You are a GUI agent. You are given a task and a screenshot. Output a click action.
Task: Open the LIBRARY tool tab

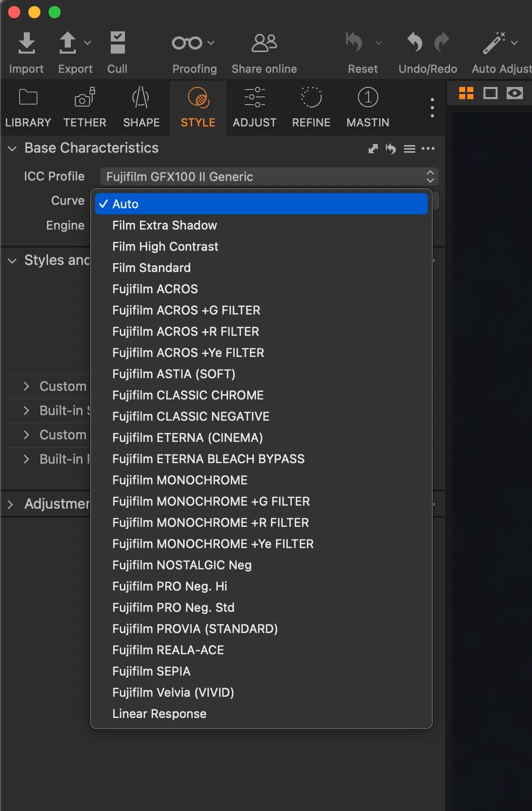point(28,107)
